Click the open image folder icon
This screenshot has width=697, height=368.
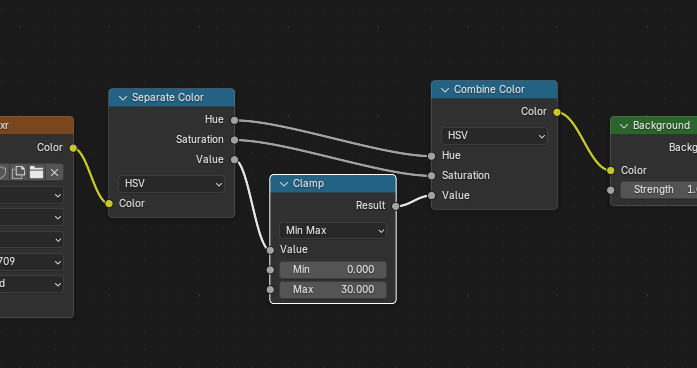pos(36,172)
